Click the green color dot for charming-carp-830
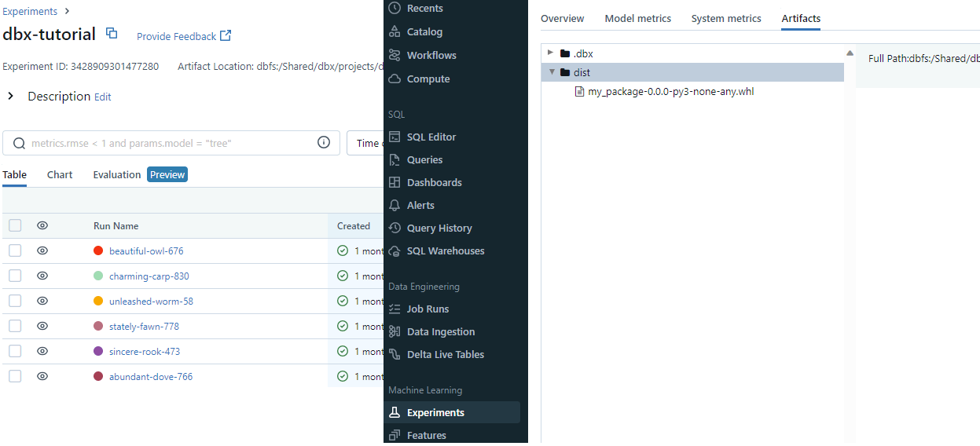Screen dimensions: 980x446 click(x=98, y=276)
